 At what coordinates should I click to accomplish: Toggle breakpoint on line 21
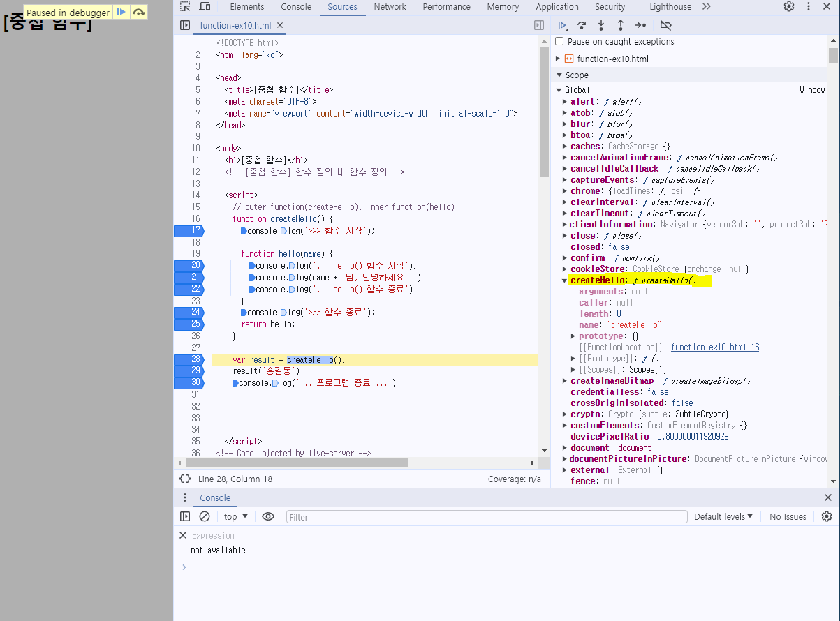click(189, 277)
